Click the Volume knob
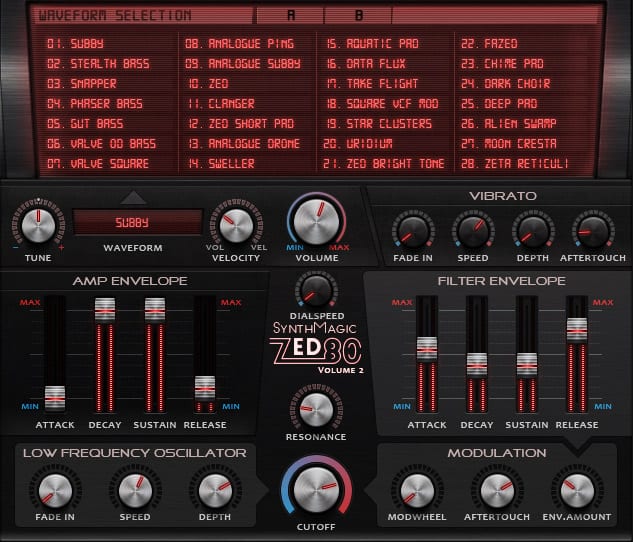Image resolution: width=633 pixels, height=542 pixels. (x=316, y=221)
